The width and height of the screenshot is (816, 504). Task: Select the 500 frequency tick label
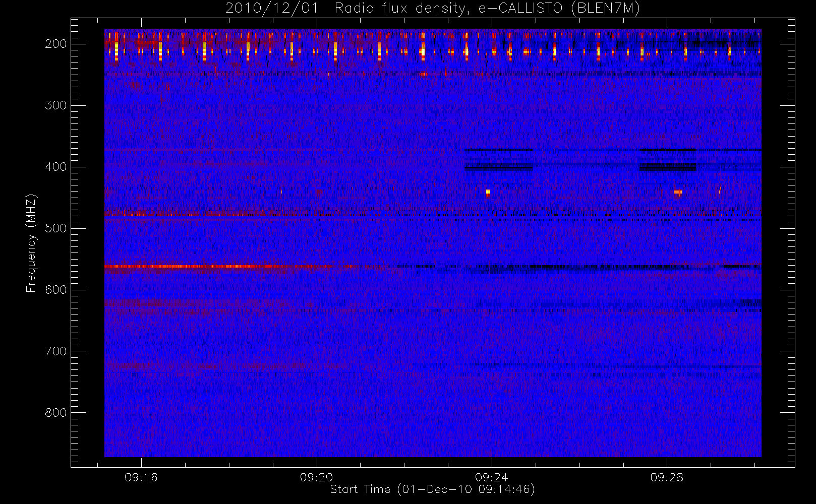56,228
